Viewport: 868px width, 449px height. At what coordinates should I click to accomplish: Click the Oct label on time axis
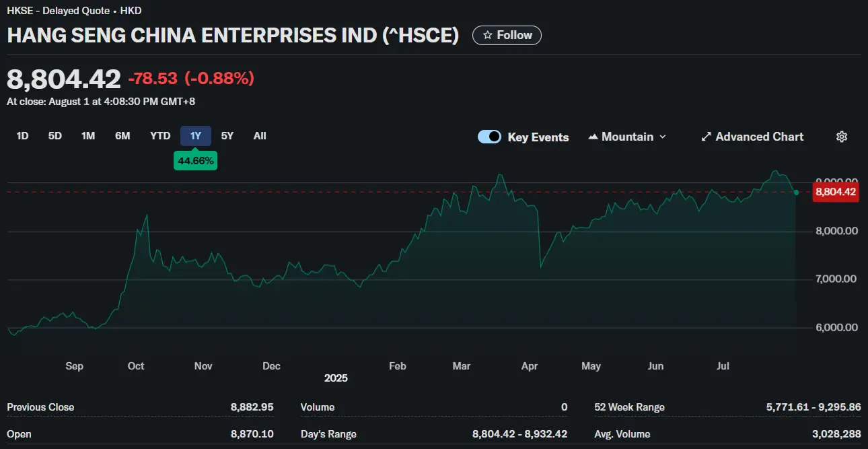coord(136,366)
